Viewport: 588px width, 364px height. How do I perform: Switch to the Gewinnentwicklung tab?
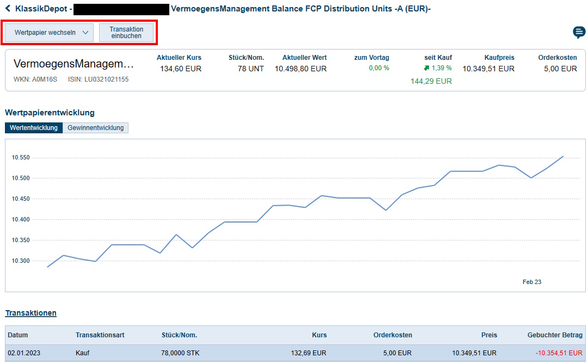(96, 128)
